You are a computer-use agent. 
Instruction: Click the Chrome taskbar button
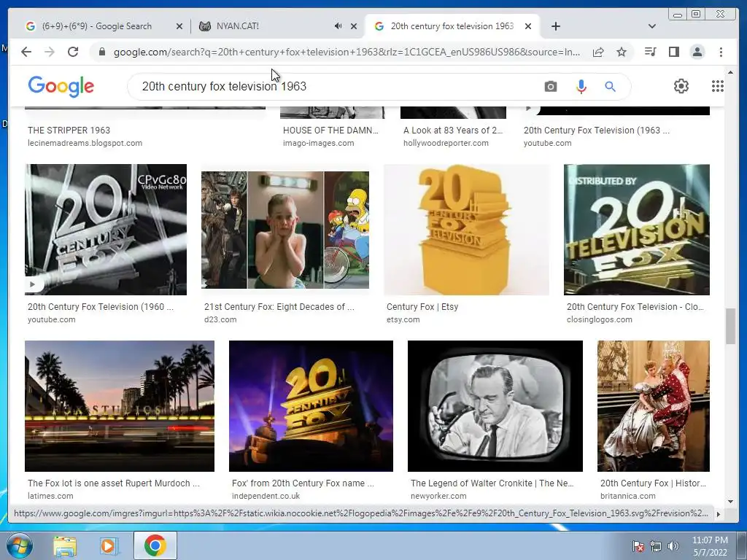pos(155,545)
